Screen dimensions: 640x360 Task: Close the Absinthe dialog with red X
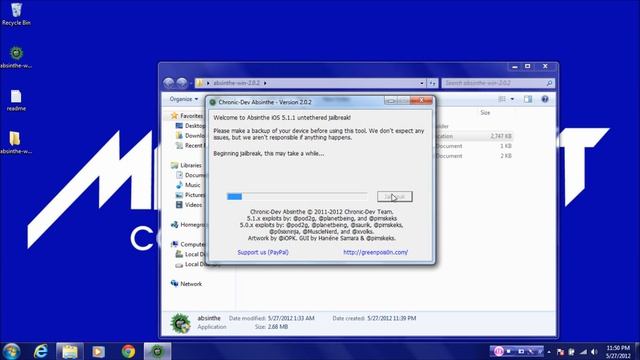[421, 100]
